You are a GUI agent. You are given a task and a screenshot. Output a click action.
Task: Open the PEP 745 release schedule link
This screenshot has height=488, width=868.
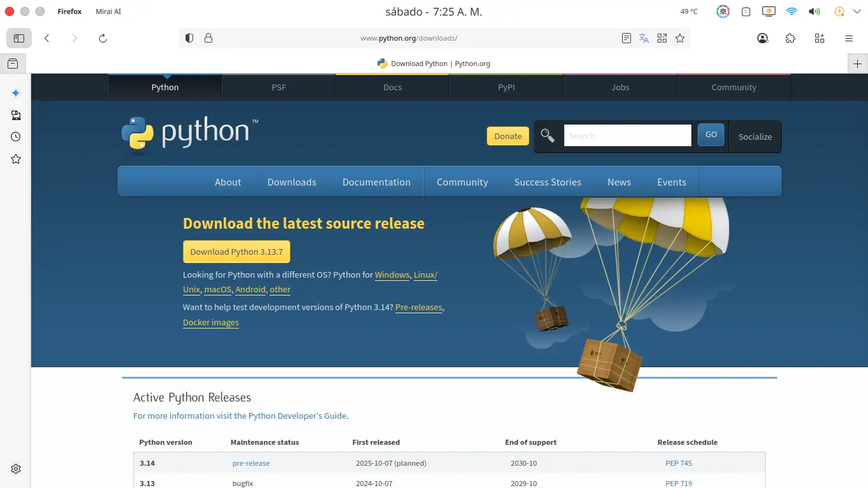[x=679, y=463]
